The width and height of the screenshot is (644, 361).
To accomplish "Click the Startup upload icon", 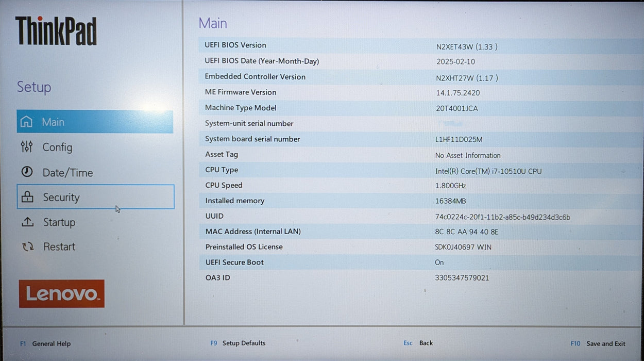I will click(x=27, y=222).
